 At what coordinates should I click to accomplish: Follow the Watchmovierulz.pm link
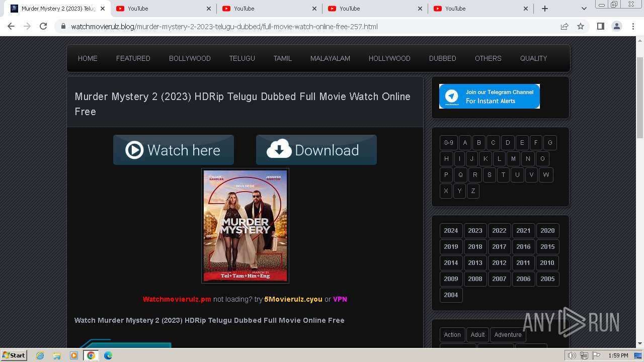[x=177, y=299]
